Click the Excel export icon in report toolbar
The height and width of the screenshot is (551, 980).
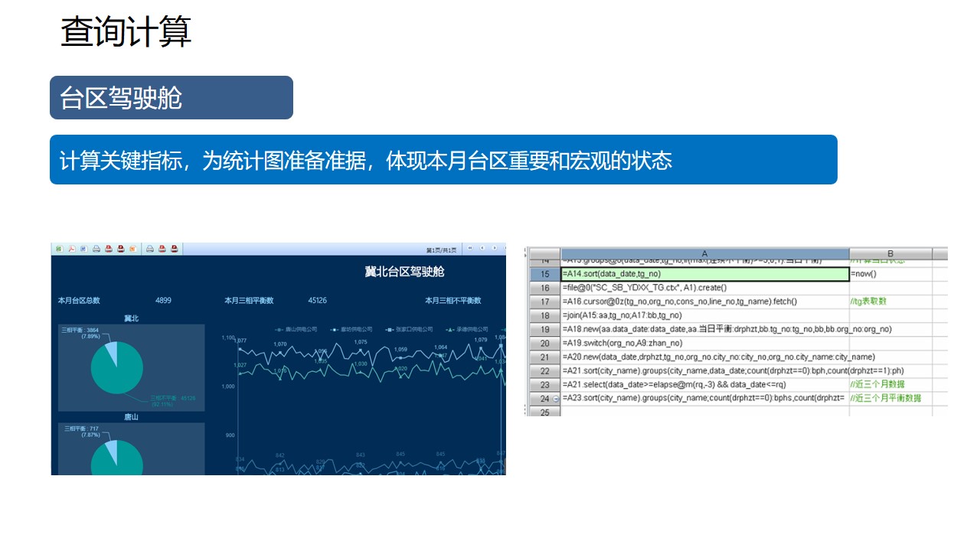pos(58,249)
